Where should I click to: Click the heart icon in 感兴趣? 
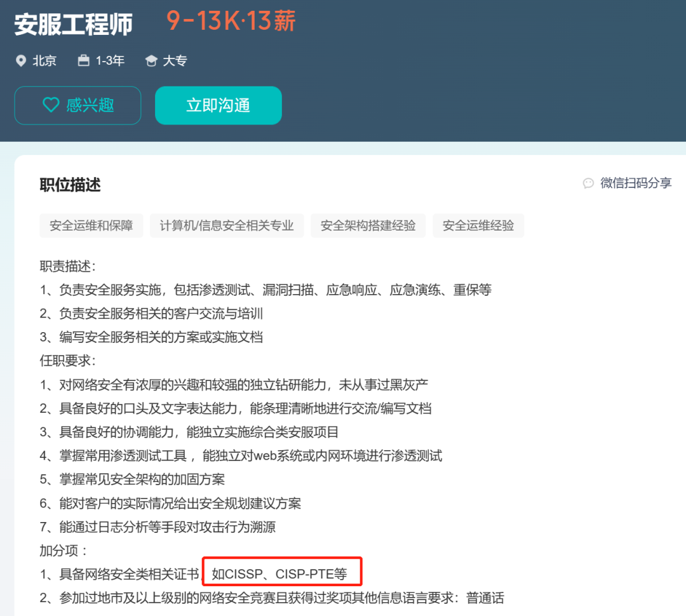pos(51,105)
